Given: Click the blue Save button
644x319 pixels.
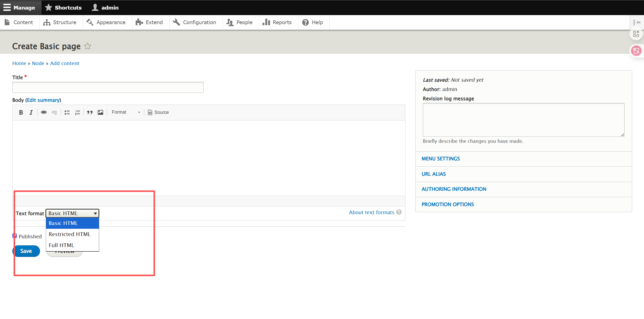Looking at the screenshot, I should 26,251.
